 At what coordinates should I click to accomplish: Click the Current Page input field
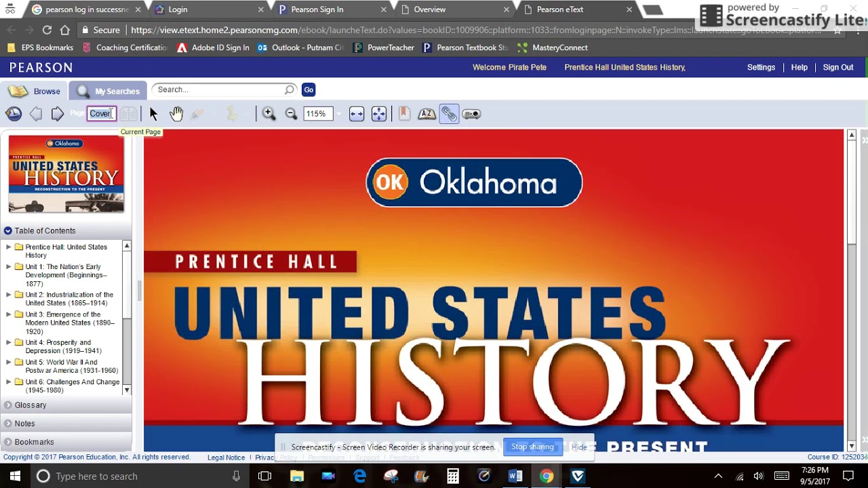[x=102, y=113]
